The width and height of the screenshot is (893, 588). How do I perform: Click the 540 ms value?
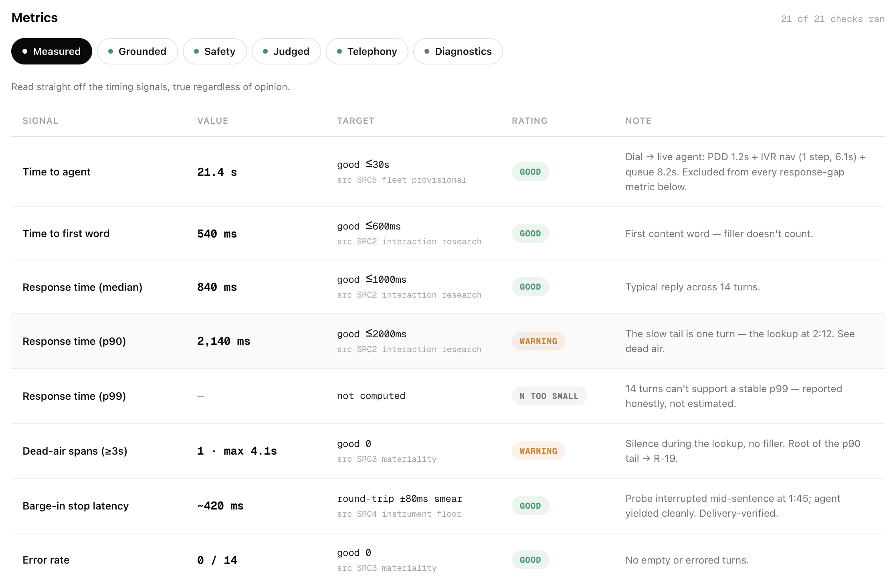[217, 234]
